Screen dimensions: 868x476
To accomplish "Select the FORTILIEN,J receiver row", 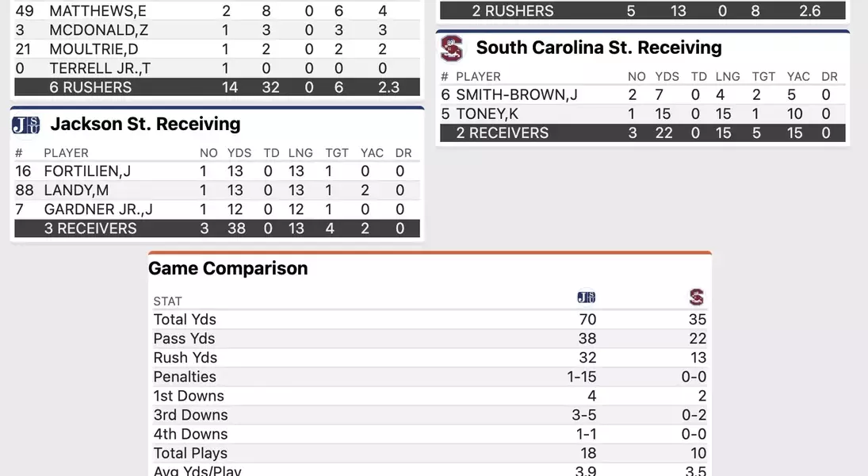I will (217, 171).
